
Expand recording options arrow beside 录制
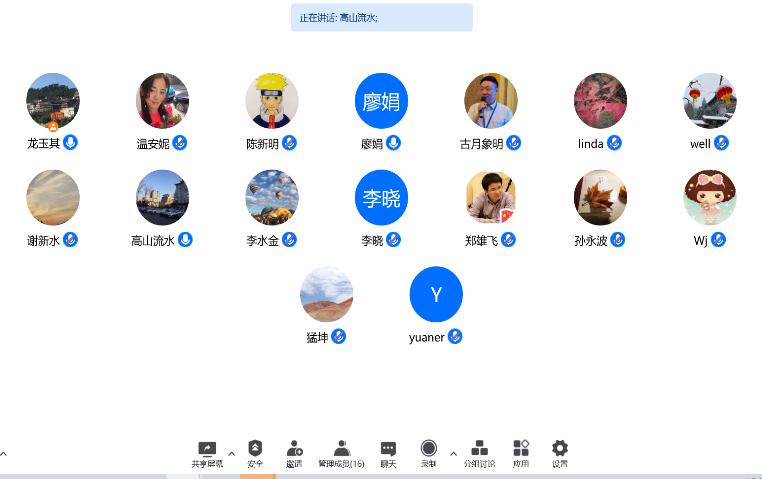453,454
